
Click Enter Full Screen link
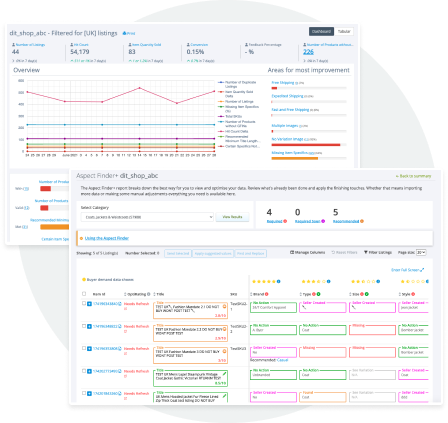click(407, 270)
